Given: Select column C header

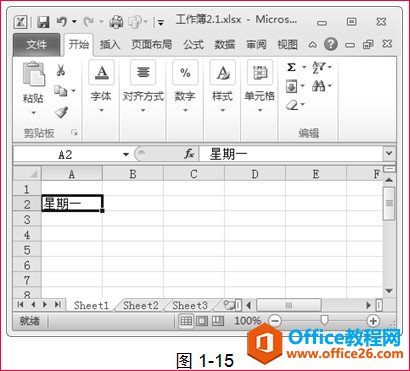Looking at the screenshot, I should 194,174.
